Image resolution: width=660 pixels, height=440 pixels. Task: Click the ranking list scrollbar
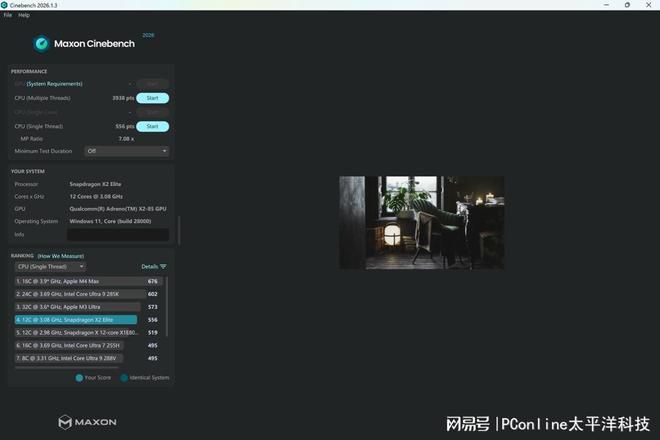tap(167, 307)
